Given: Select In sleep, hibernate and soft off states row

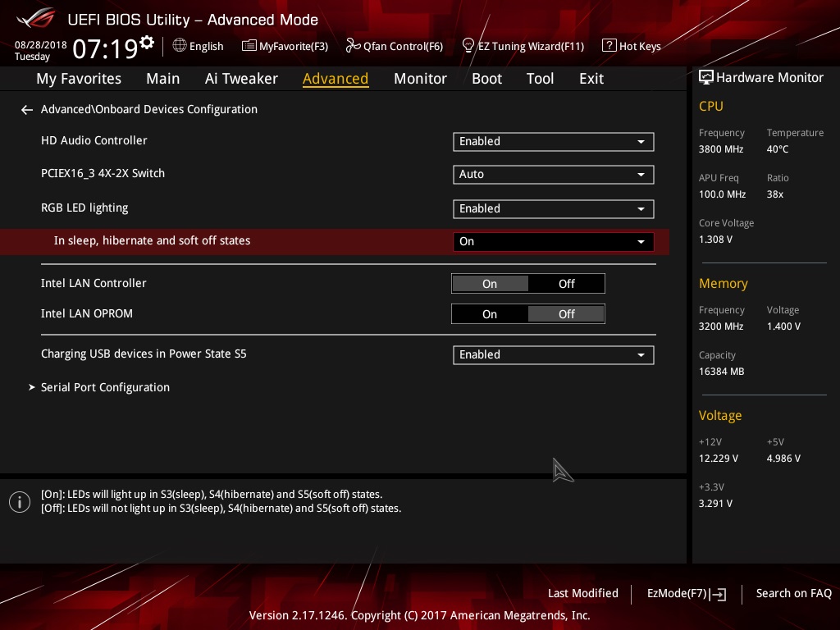Looking at the screenshot, I should pyautogui.click(x=335, y=242).
